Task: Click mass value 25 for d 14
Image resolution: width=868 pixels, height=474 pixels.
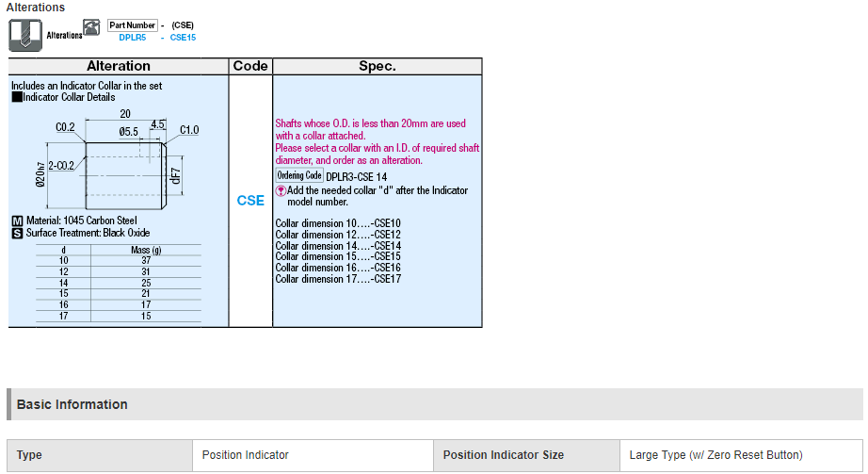Action: 146,283
